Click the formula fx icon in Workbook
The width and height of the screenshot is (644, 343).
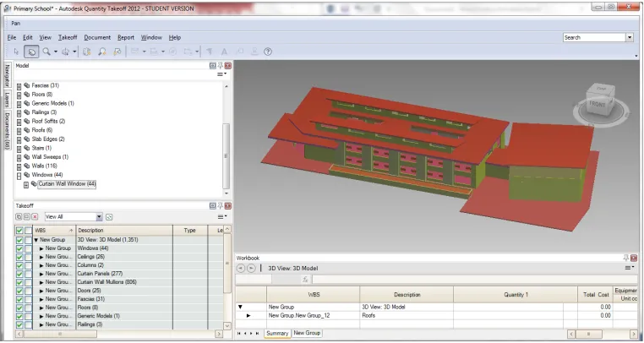(305, 280)
